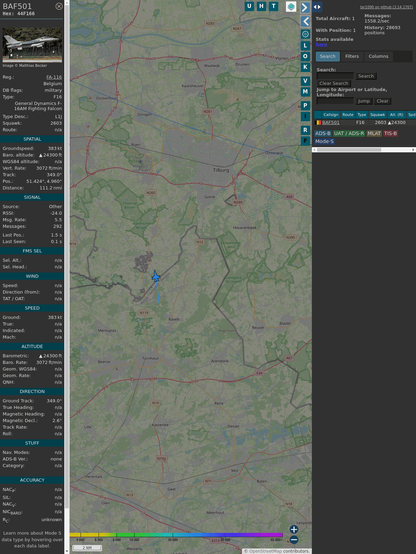
Task: Expand sidebar with right chevron arrow
Action: 305,8
